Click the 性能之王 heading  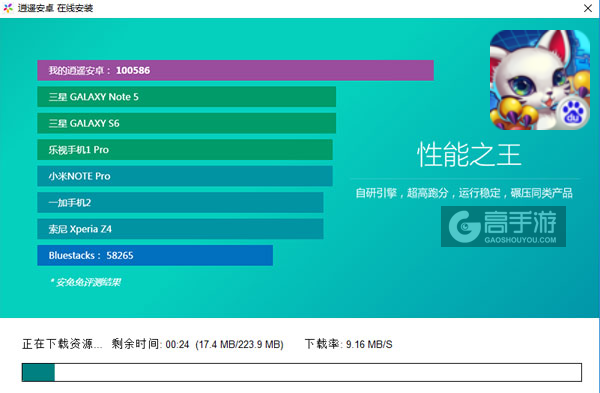click(x=469, y=155)
